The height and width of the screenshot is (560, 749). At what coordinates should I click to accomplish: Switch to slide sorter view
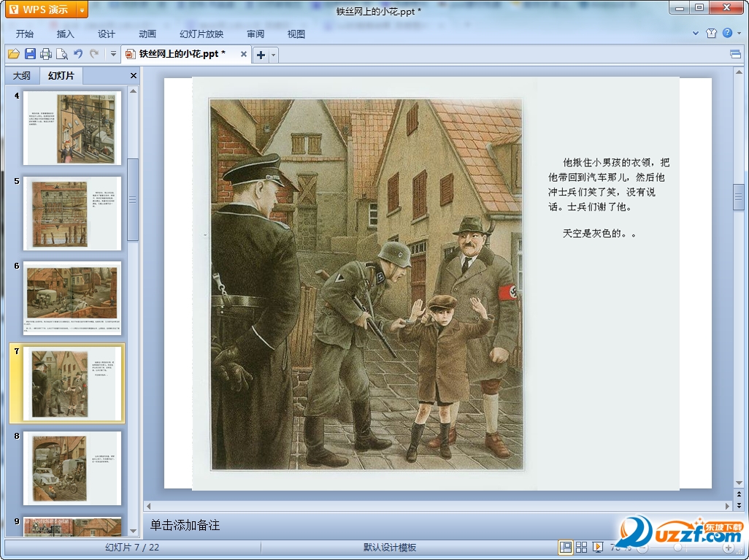point(582,548)
